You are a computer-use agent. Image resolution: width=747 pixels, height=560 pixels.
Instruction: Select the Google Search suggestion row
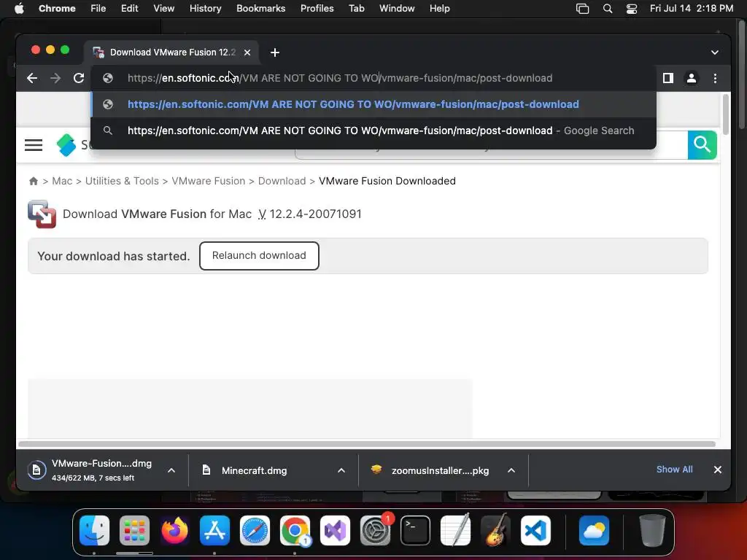[x=373, y=131]
